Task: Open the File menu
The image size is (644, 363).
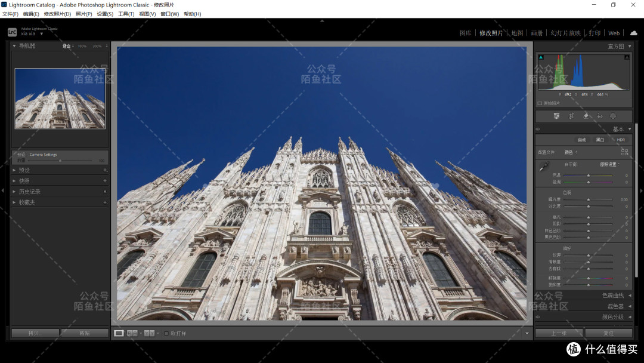Action: 10,14
